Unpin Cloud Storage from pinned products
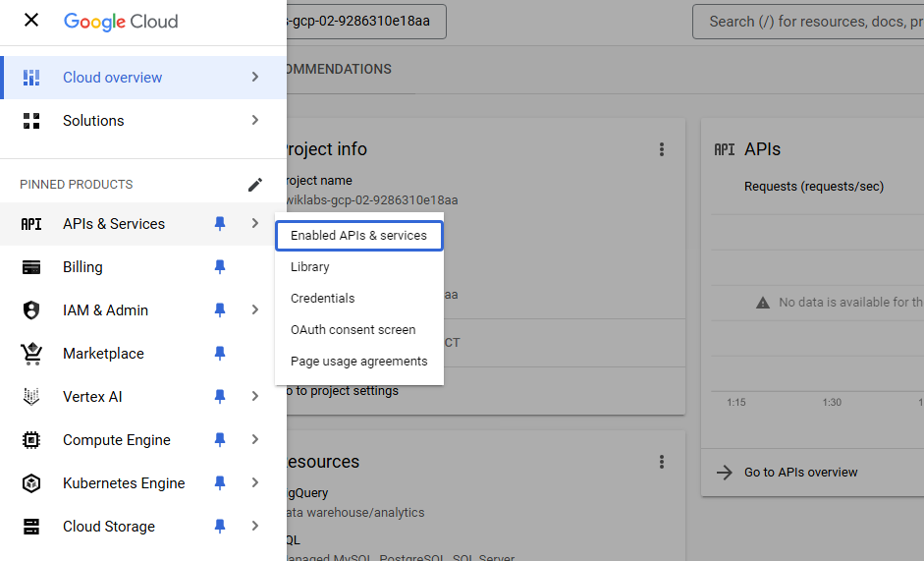The image size is (924, 561). click(x=220, y=527)
